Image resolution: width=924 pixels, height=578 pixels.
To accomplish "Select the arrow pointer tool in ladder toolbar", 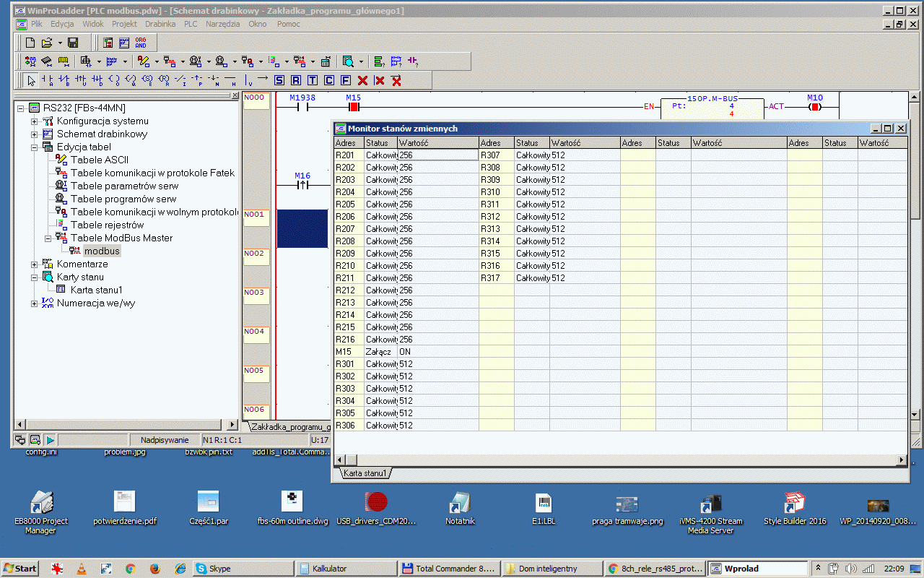I will tap(31, 80).
